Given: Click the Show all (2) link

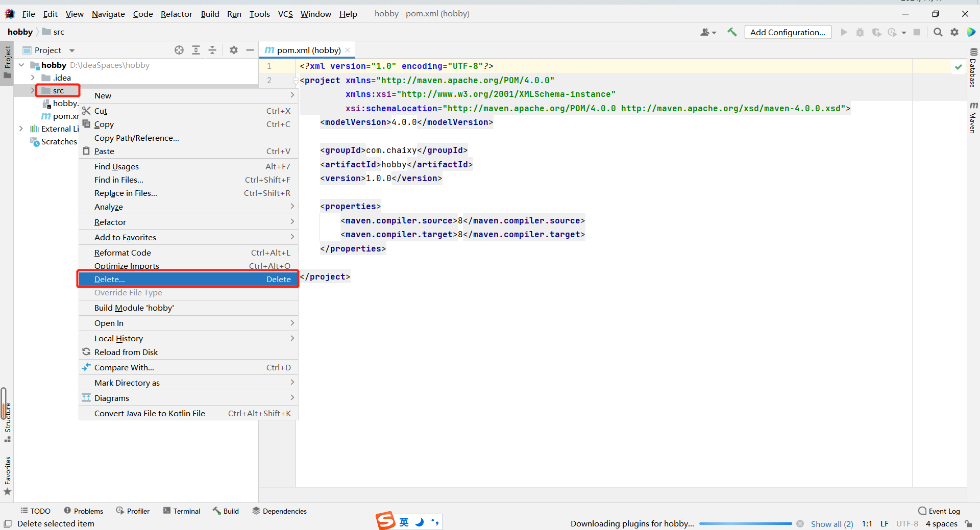Looking at the screenshot, I should (831, 524).
